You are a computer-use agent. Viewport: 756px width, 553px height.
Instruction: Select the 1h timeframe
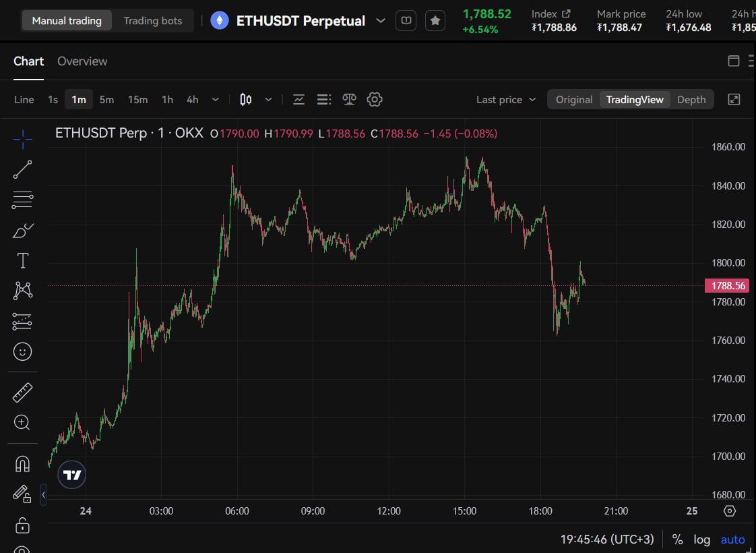[167, 100]
